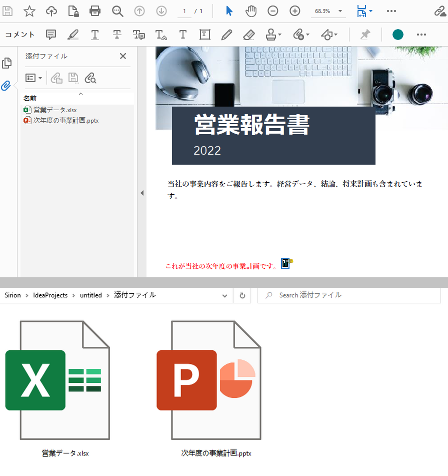This screenshot has height=476, width=448.
Task: Select the Eraser annotation tool
Action: (x=248, y=35)
